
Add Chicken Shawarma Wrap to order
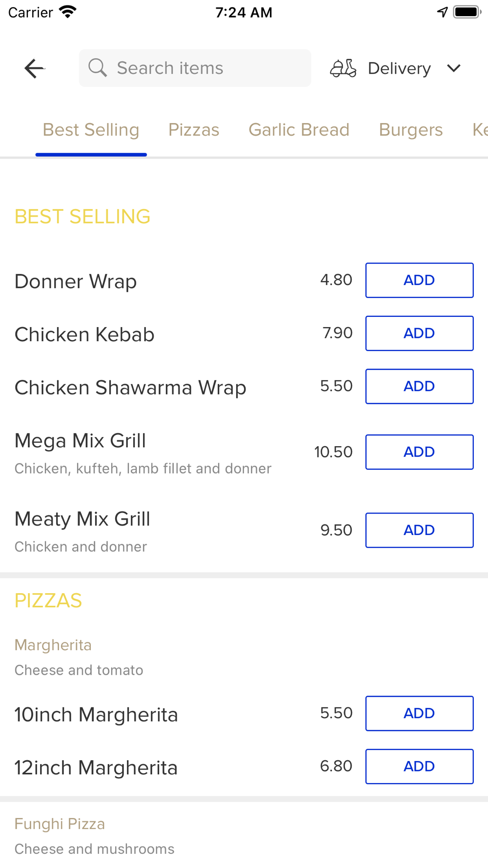point(419,386)
